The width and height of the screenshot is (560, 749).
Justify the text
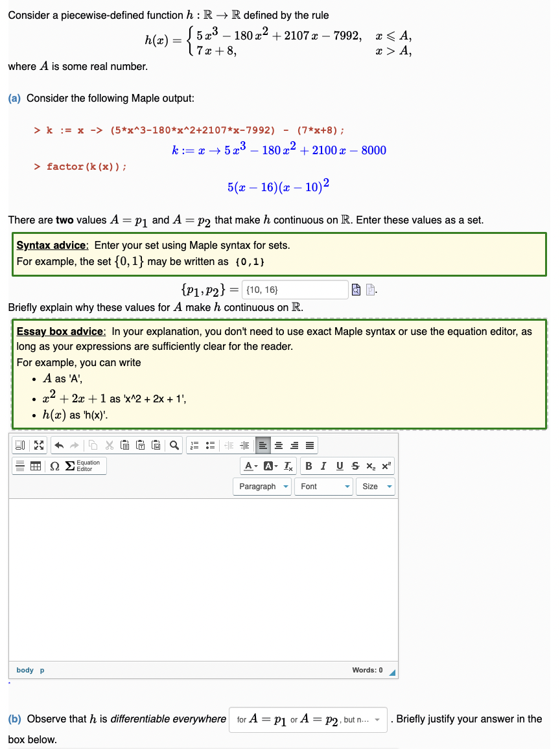pyautogui.click(x=310, y=445)
